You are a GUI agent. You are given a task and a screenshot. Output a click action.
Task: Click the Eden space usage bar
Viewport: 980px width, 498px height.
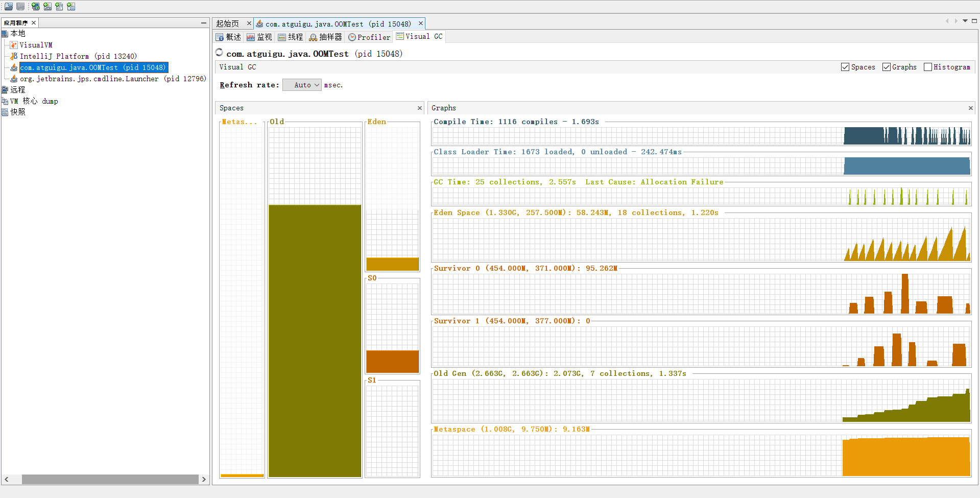(x=392, y=264)
